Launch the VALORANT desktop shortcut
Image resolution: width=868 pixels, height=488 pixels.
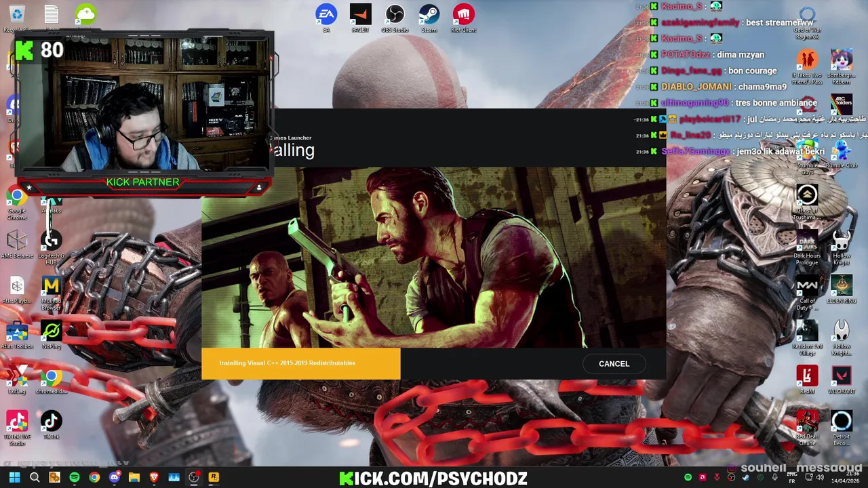tap(842, 380)
